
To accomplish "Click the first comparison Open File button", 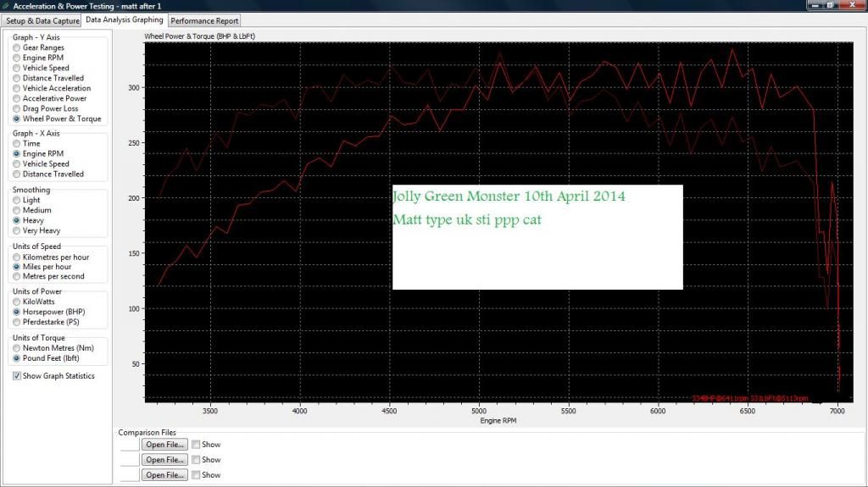I will (164, 445).
